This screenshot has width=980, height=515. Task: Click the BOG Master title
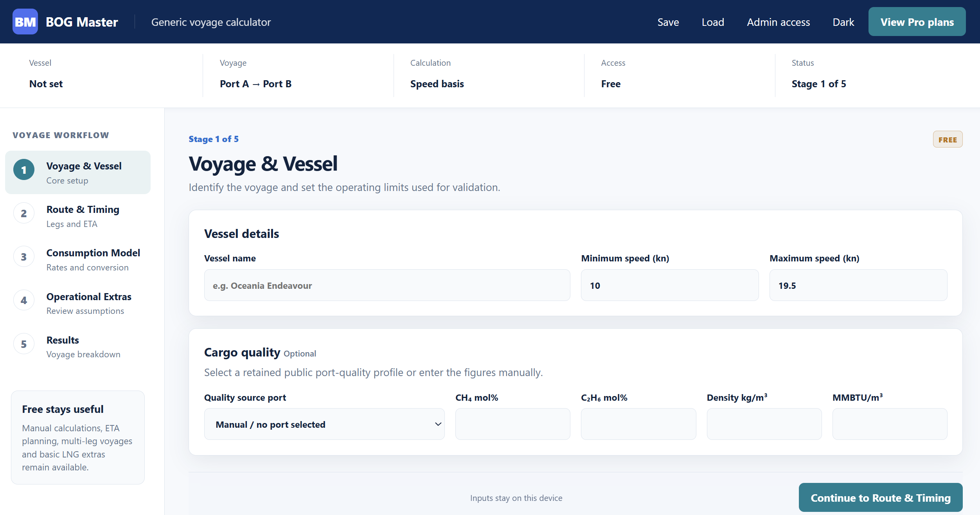click(x=82, y=22)
